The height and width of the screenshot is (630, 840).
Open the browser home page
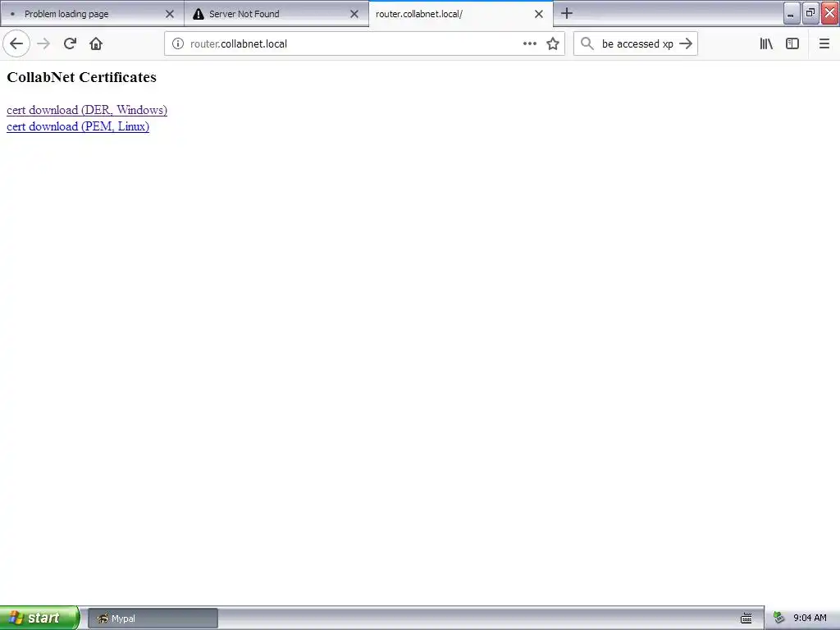(96, 43)
